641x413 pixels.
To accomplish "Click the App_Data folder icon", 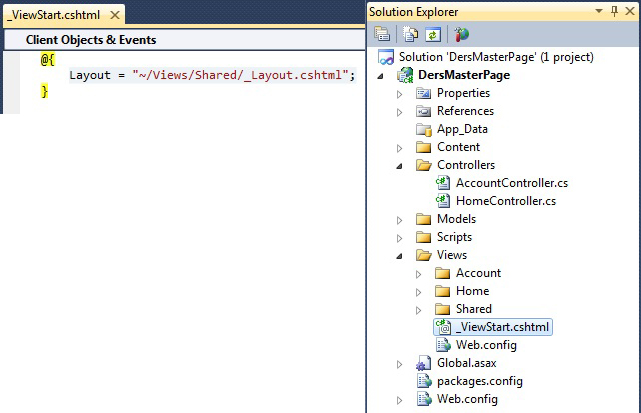I will [x=424, y=130].
